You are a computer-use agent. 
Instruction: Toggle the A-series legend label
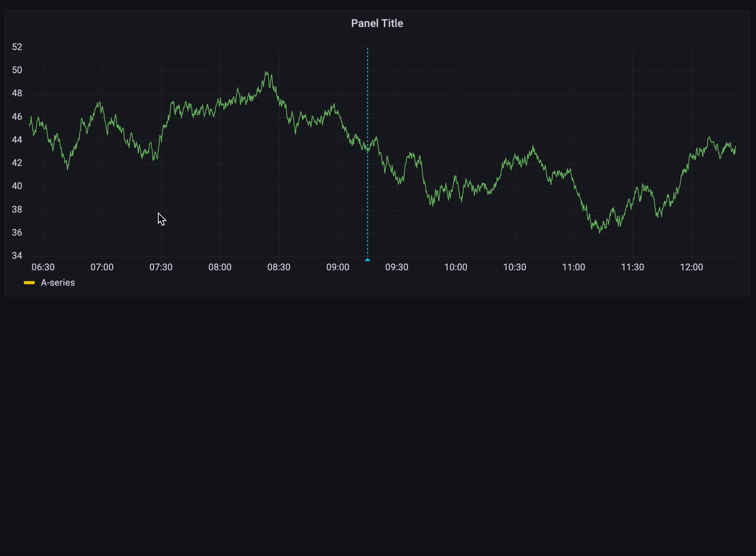[x=58, y=283]
